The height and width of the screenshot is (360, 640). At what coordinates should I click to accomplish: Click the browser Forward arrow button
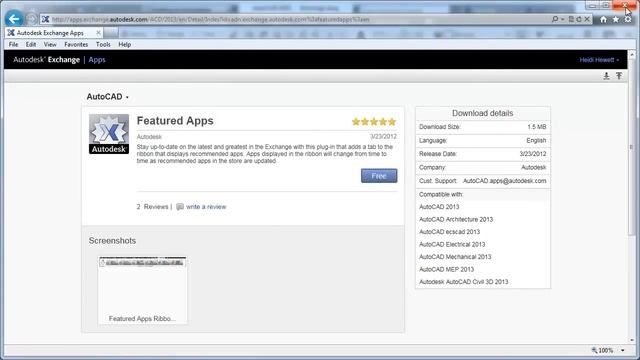[31, 19]
